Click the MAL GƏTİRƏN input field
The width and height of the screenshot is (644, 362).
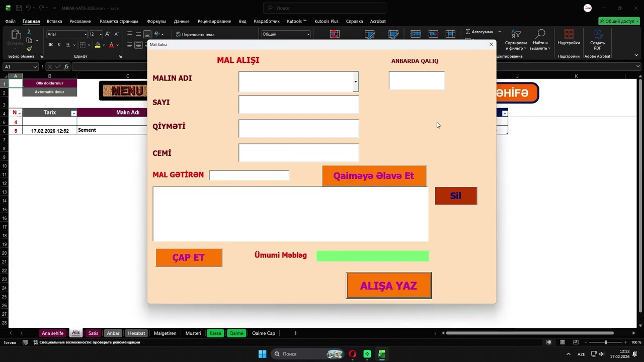coord(249,175)
